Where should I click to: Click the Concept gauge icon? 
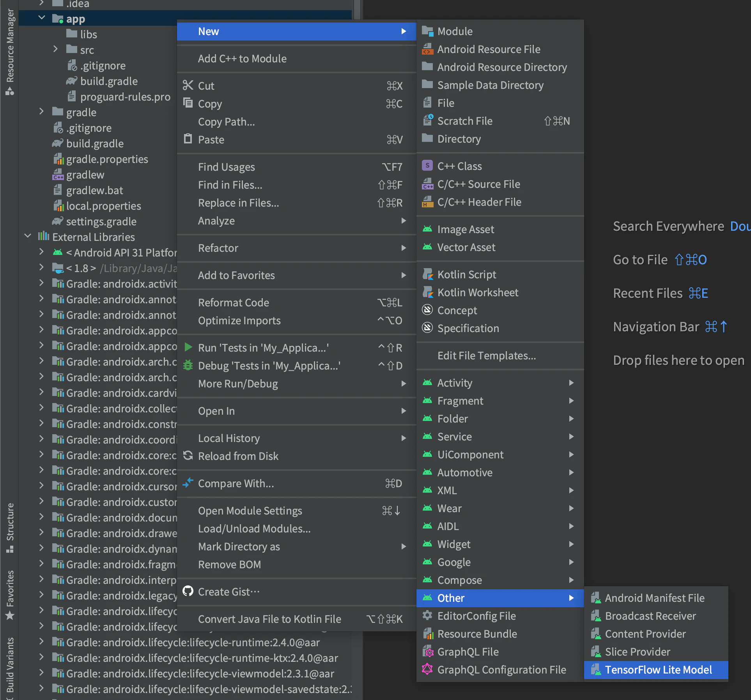pyautogui.click(x=427, y=309)
